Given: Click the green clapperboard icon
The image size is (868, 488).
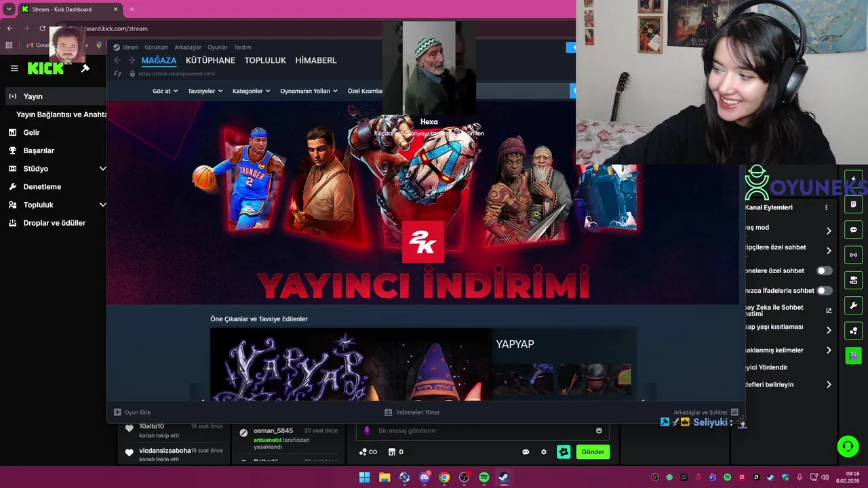Looking at the screenshot, I should pos(853,355).
